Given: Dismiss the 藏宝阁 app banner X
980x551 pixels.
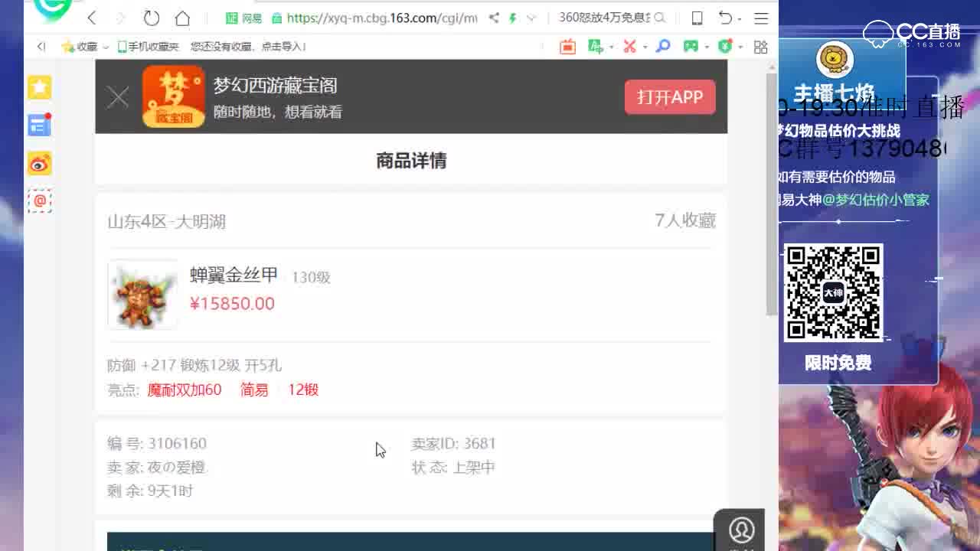Looking at the screenshot, I should click(117, 97).
